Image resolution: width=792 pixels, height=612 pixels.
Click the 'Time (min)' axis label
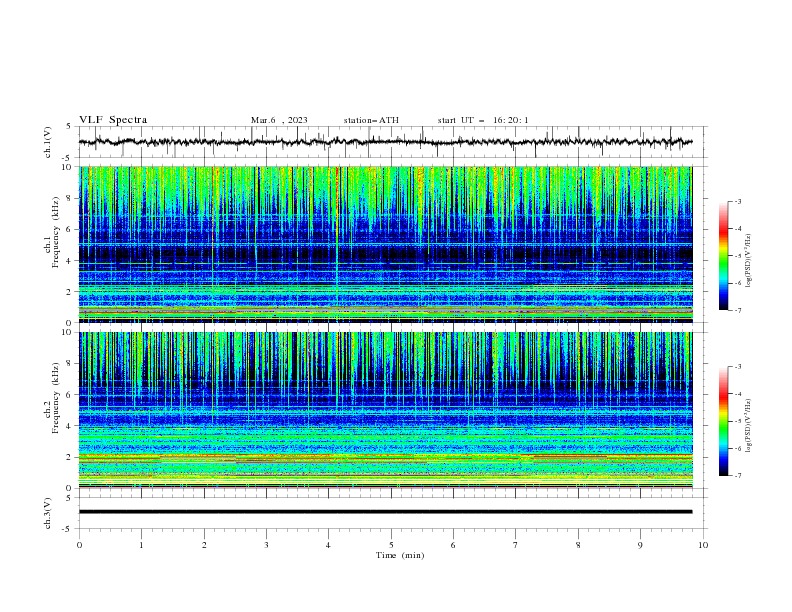[400, 555]
